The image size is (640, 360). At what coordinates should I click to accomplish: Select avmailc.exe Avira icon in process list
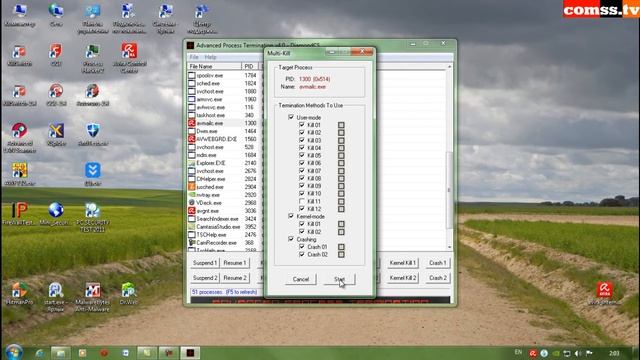click(x=191, y=123)
